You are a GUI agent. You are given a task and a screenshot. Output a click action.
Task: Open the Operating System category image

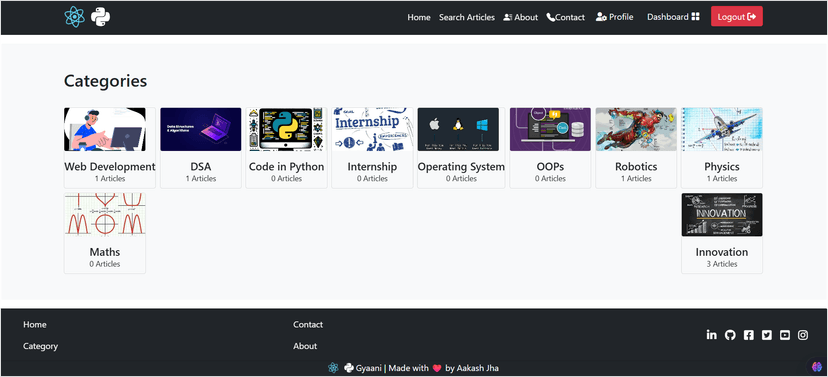pos(458,129)
